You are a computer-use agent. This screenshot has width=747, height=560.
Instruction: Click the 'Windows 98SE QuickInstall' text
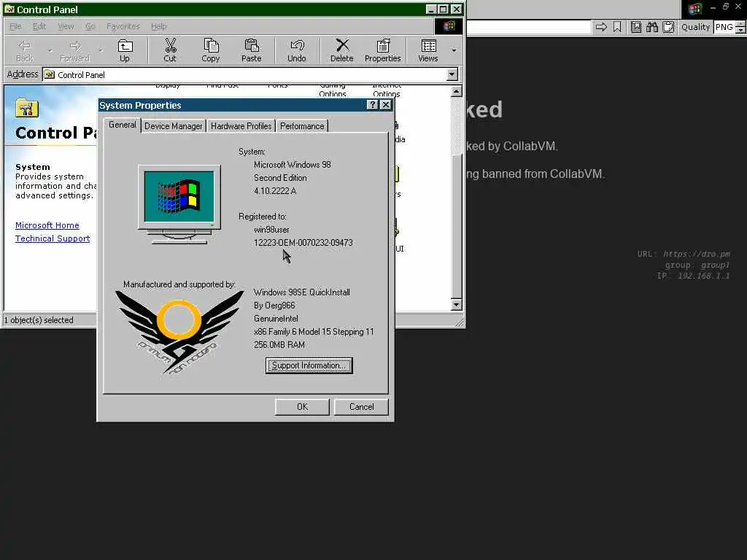(x=301, y=292)
